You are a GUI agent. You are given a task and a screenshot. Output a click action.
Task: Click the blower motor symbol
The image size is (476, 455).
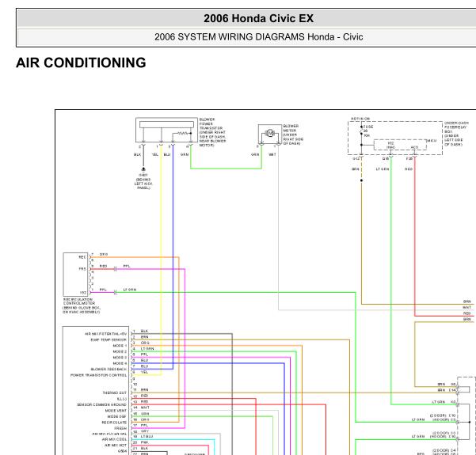tap(270, 133)
